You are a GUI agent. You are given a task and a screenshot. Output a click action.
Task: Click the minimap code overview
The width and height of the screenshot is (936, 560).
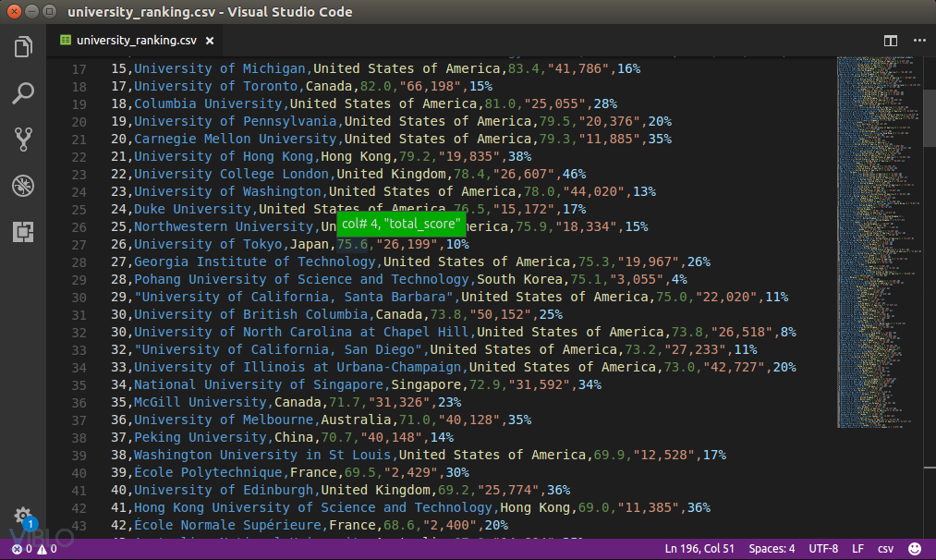(879, 242)
